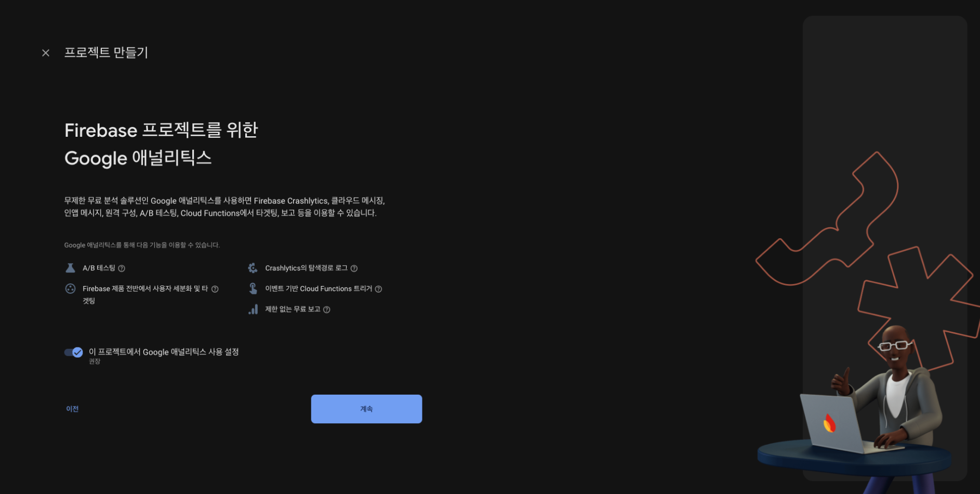This screenshot has width=980, height=494.
Task: Click the A/B 테스팅 flask icon
Action: click(x=70, y=268)
